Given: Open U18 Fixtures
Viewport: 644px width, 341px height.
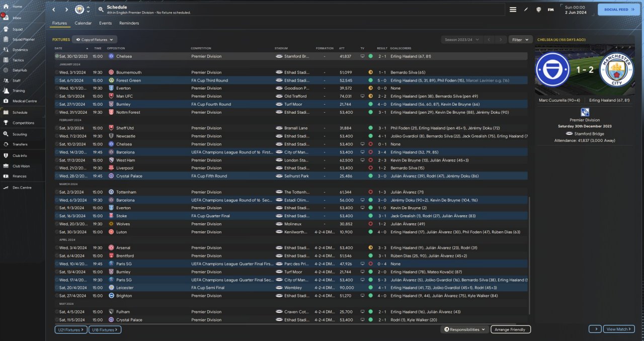Looking at the screenshot, I should (x=105, y=329).
